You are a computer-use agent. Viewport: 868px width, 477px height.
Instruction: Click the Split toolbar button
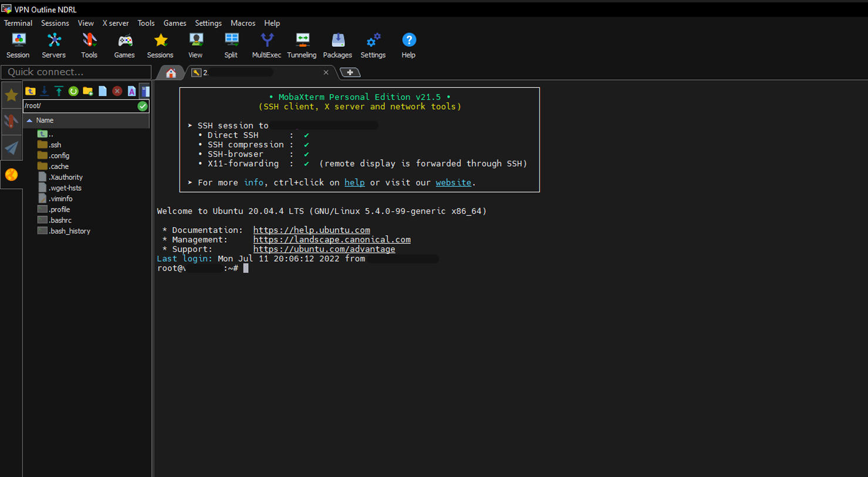231,46
